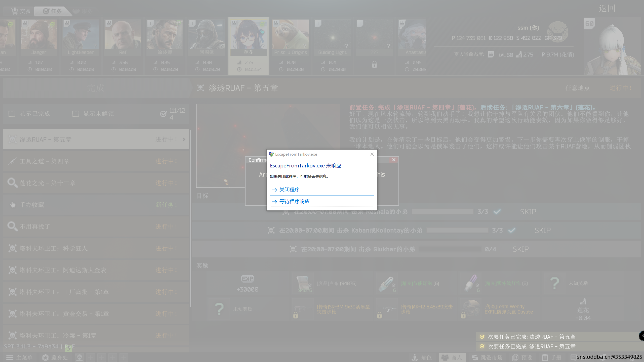644x362 pixels.
Task: Select quest 塔科夫环卫工：科学狂人
Action: 96,248
